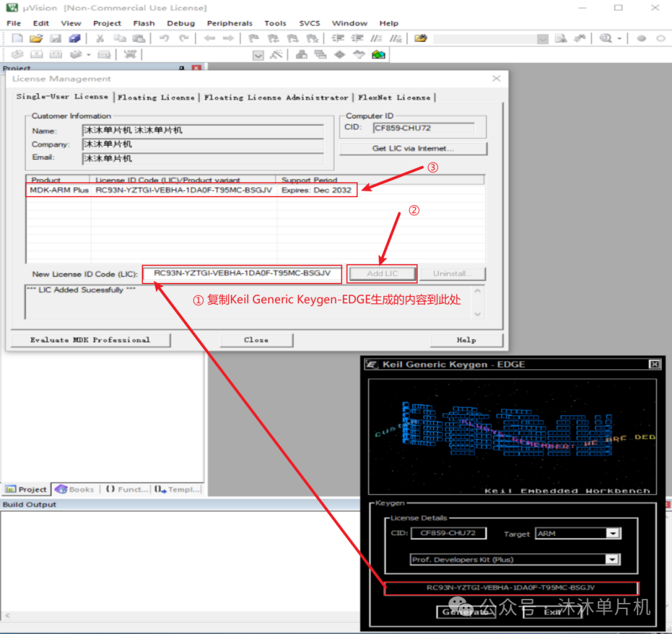
Task: Open the Manage Run-Time Environment diamond icon
Action: click(340, 55)
